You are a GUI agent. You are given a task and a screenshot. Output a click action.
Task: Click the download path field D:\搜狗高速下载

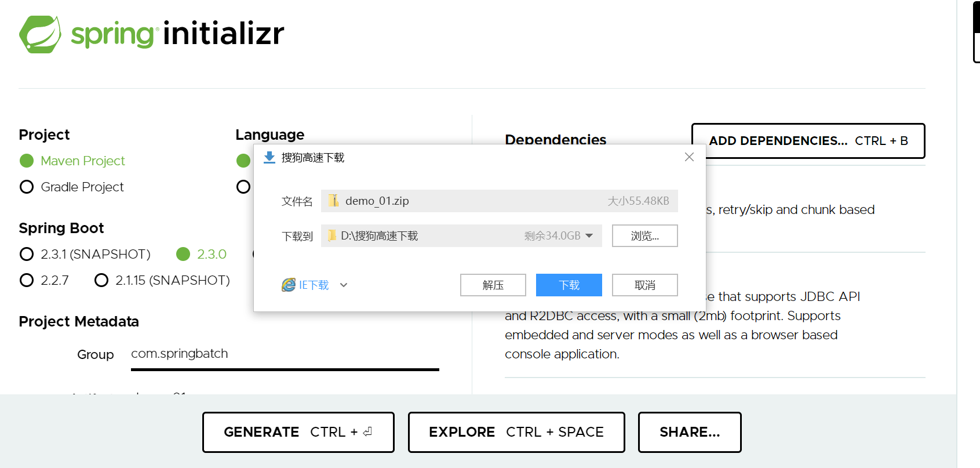coord(461,235)
